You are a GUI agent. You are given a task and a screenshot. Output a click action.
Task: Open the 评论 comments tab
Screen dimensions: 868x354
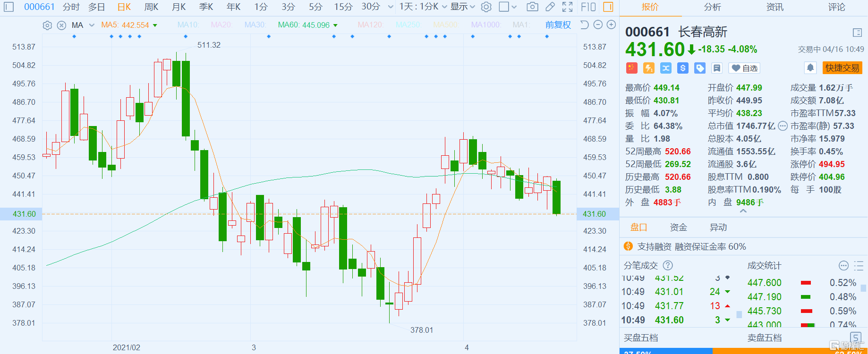(x=837, y=7)
